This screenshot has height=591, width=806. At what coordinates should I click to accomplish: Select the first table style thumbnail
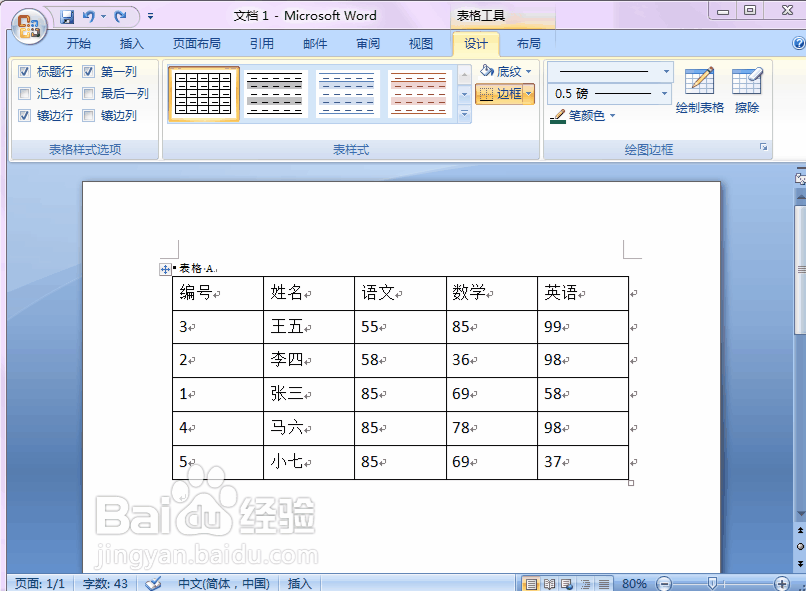(x=203, y=92)
